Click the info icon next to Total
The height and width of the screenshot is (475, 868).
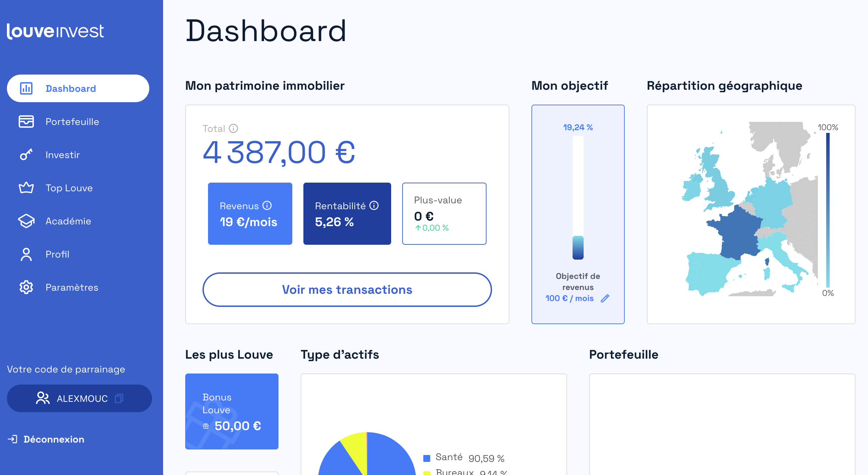234,128
